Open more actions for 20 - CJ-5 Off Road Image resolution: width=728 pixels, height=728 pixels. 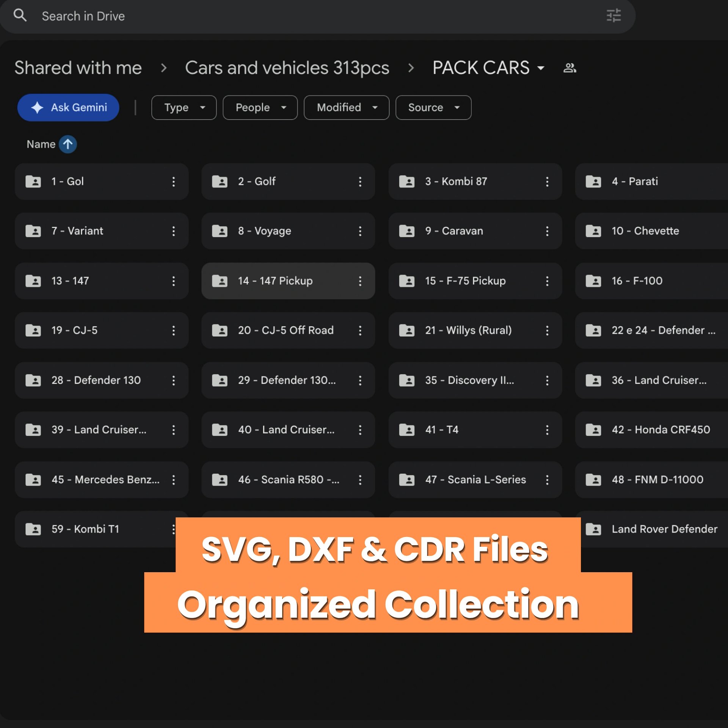pos(360,330)
